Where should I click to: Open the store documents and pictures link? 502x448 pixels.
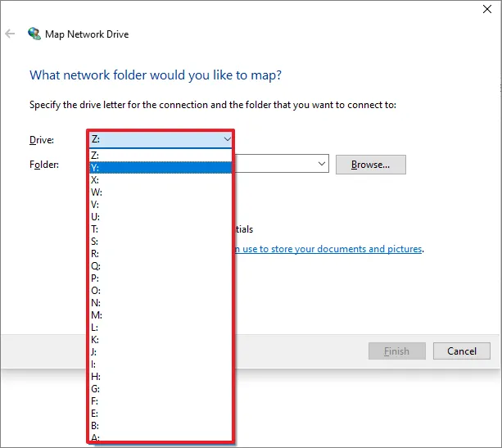click(328, 249)
